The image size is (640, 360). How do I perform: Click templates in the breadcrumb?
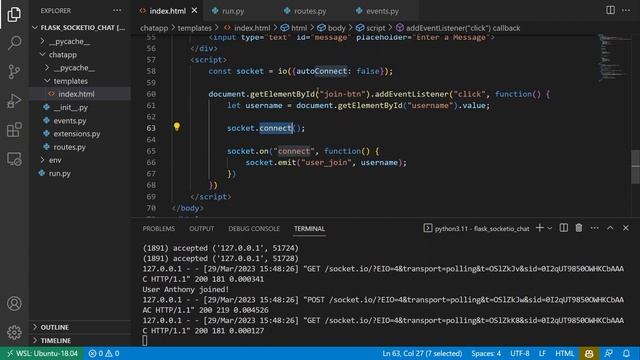coord(194,28)
